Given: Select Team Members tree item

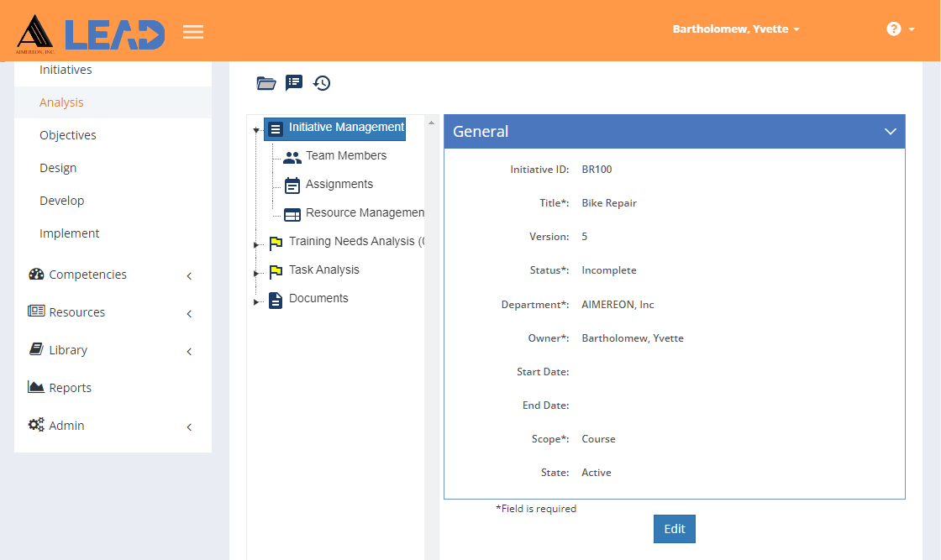Looking at the screenshot, I should [346, 155].
